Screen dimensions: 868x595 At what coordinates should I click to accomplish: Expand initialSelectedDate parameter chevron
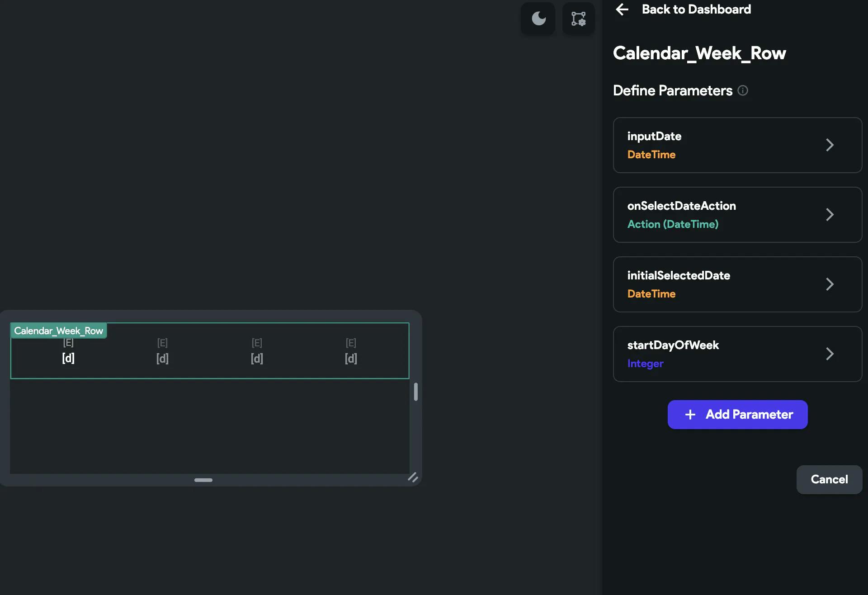[830, 284]
